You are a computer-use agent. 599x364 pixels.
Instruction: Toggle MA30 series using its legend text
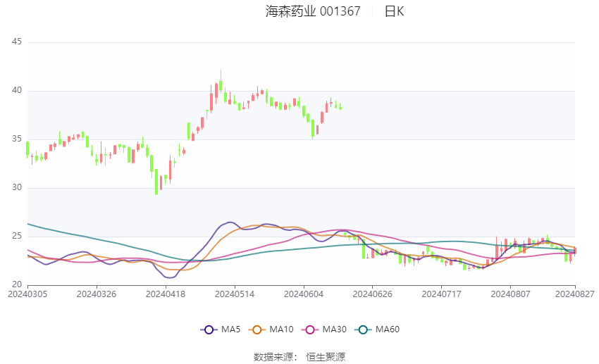coord(334,329)
